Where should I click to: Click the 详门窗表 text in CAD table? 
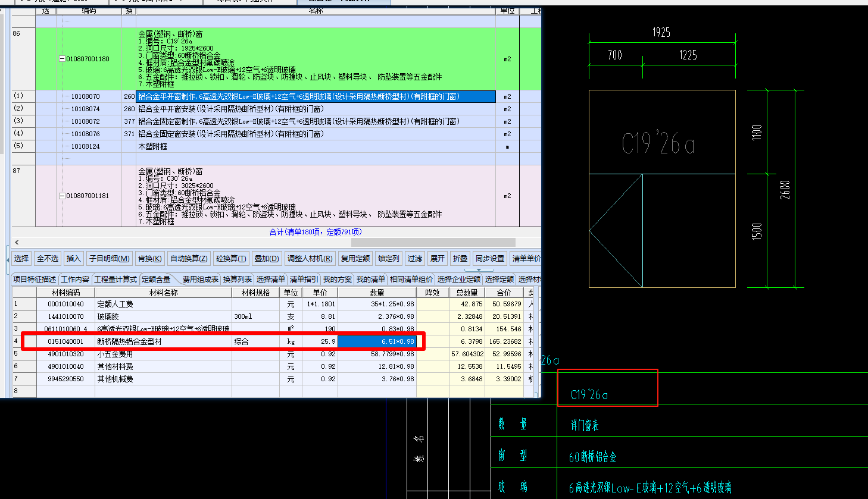tap(584, 425)
